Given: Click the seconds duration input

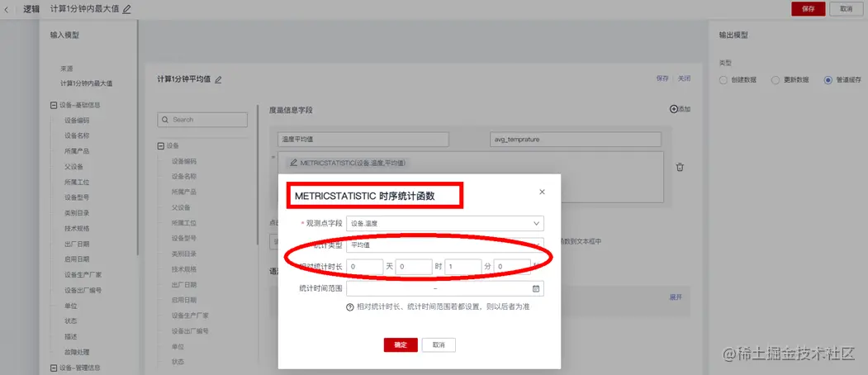Looking at the screenshot, I should click(512, 267).
